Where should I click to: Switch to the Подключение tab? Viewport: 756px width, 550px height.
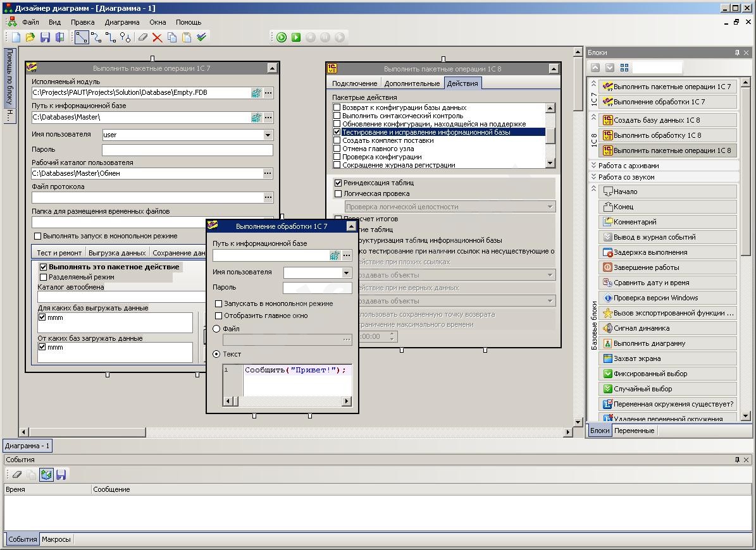tap(354, 83)
